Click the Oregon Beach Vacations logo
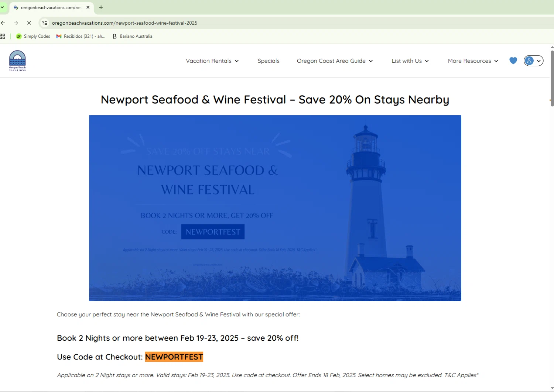The width and height of the screenshot is (554, 392). pos(17,61)
